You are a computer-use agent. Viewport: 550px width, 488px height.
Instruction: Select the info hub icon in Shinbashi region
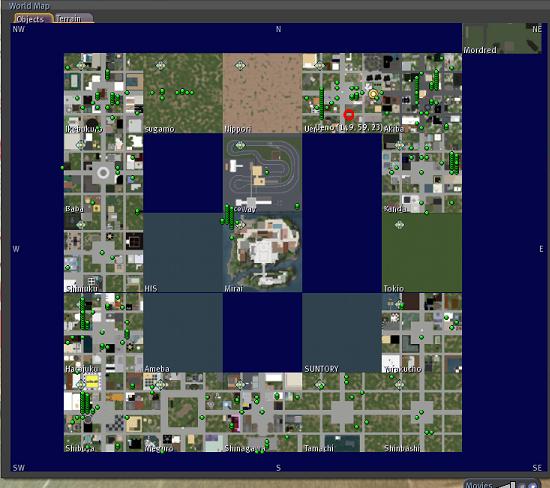(x=399, y=385)
